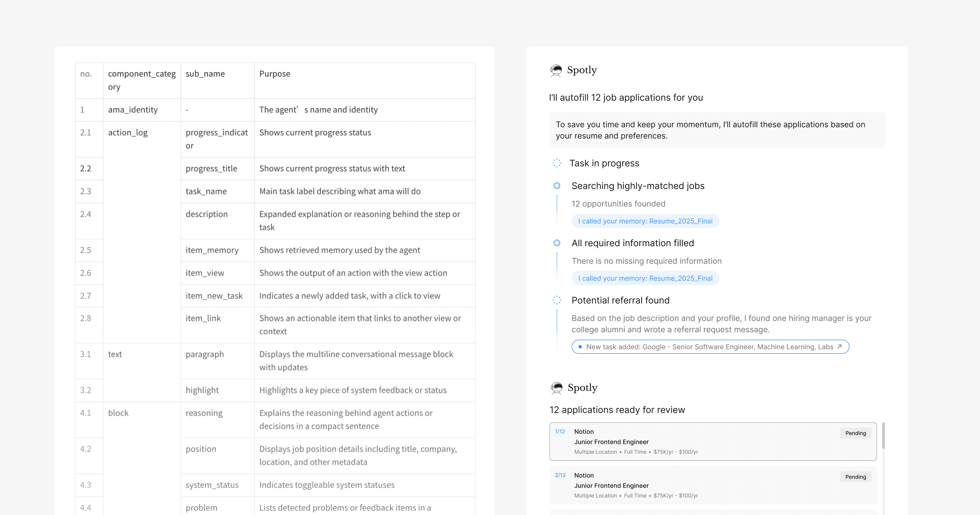Open second memory chip under All required information
Image resolution: width=980 pixels, height=515 pixels.
(x=645, y=278)
